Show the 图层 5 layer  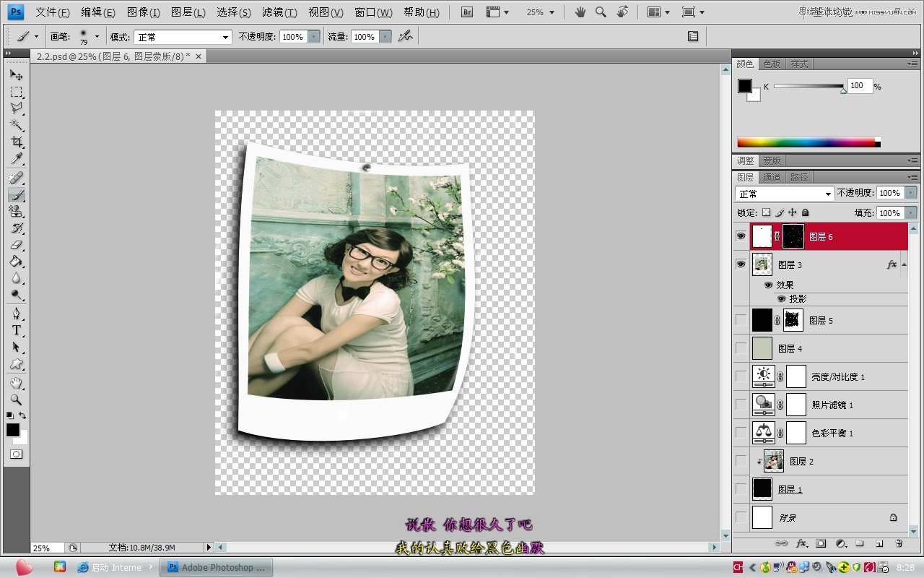pos(741,320)
